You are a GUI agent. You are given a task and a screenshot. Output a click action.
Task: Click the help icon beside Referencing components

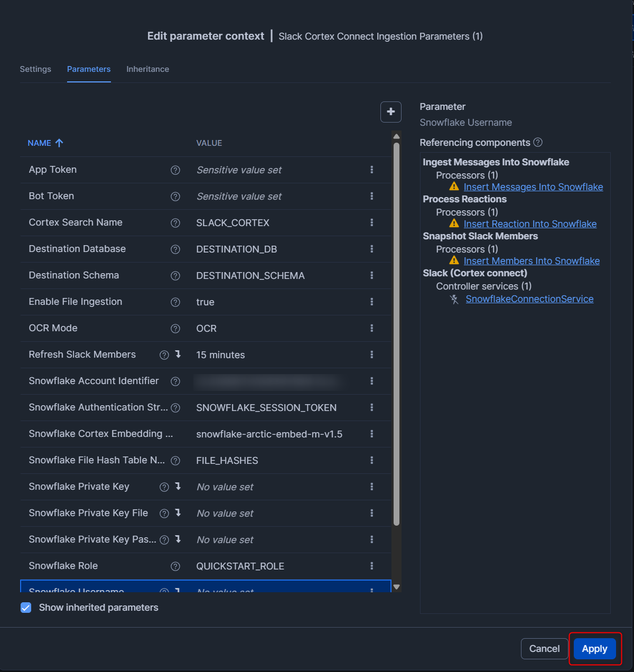[538, 143]
